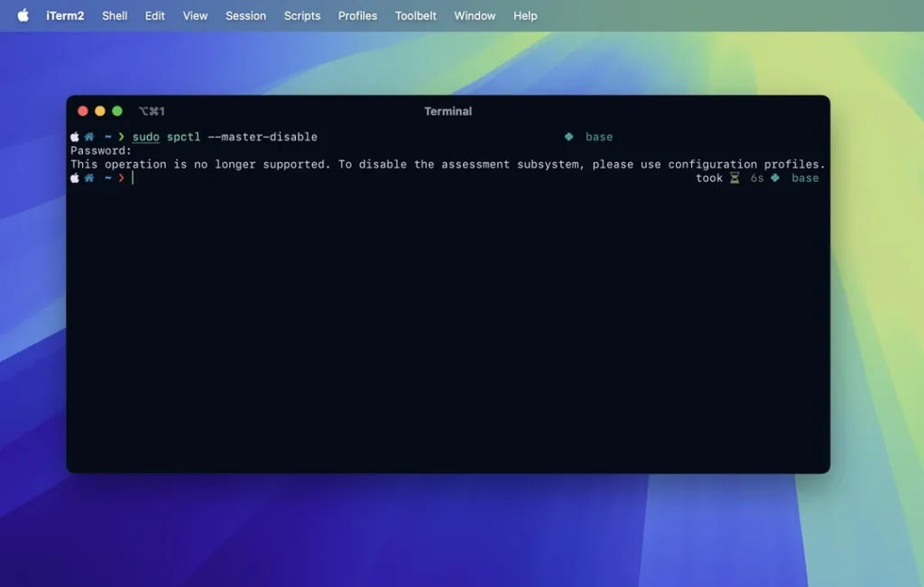Click the '6s' duration text

pos(757,178)
